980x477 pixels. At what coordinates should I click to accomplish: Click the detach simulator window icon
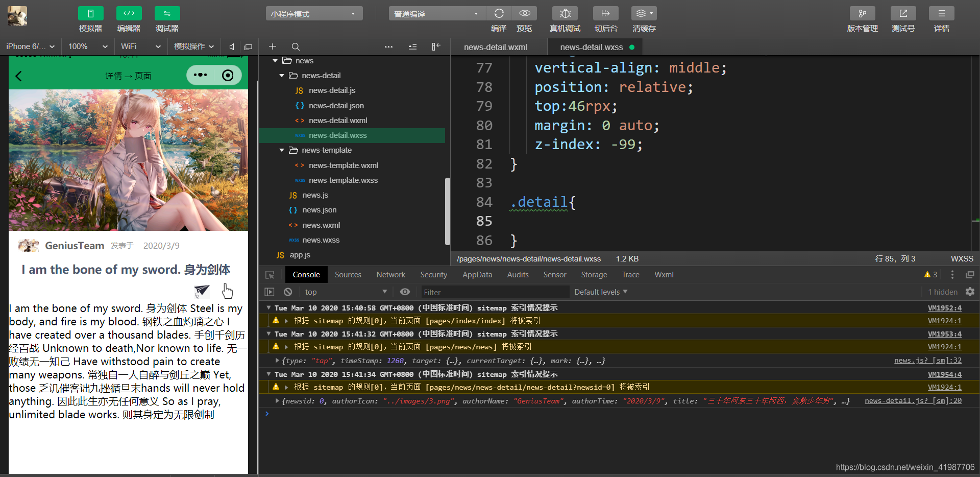pyautogui.click(x=249, y=46)
